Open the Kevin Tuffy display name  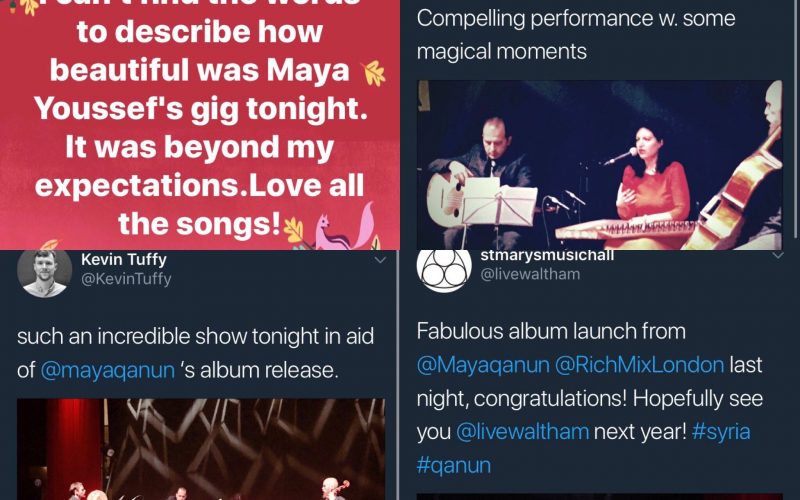pyautogui.click(x=123, y=260)
